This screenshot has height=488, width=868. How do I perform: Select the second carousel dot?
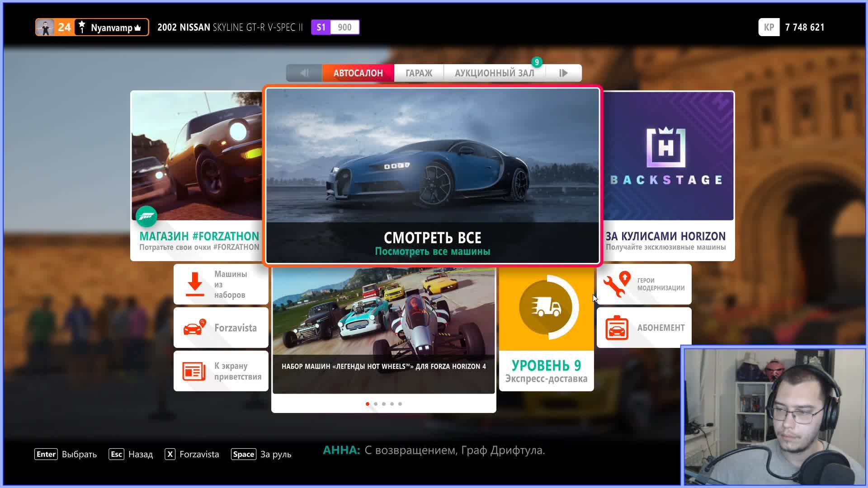click(x=376, y=404)
